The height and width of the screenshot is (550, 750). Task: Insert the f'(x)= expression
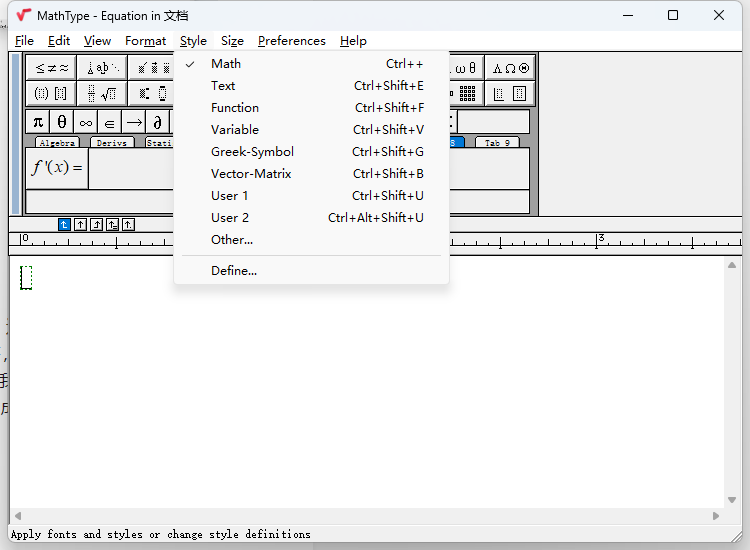click(x=57, y=168)
